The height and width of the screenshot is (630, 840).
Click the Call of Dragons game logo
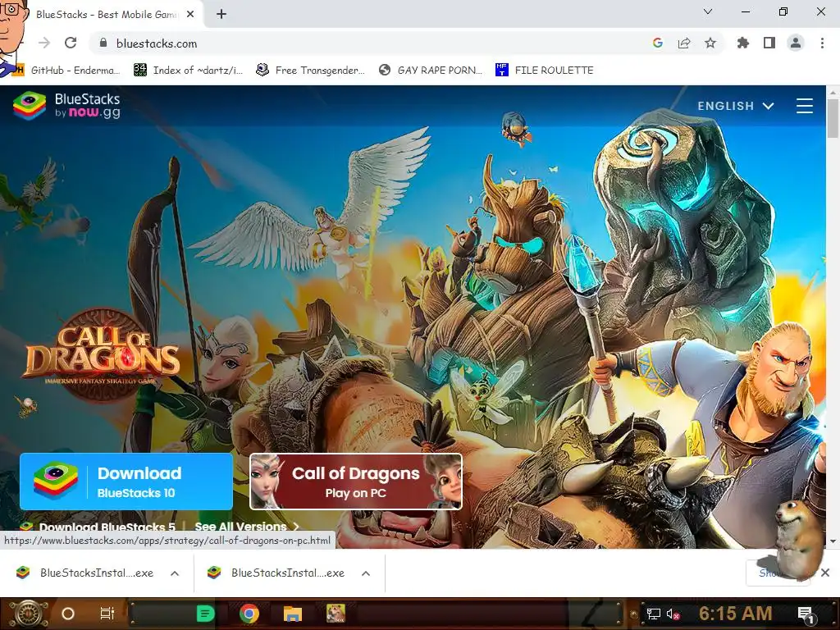click(103, 354)
